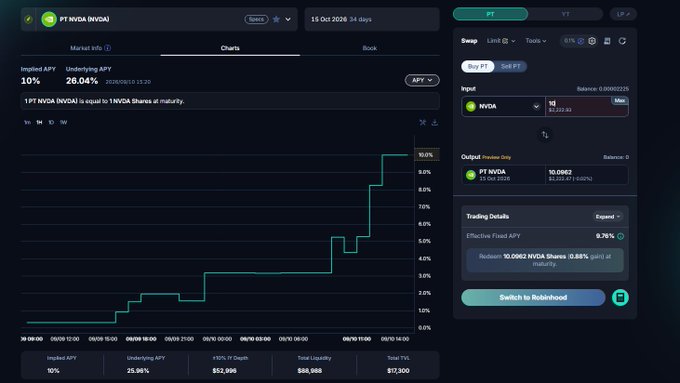This screenshot has width=680, height=383.
Task: Select the 1m chart interval
Action: (x=27, y=122)
